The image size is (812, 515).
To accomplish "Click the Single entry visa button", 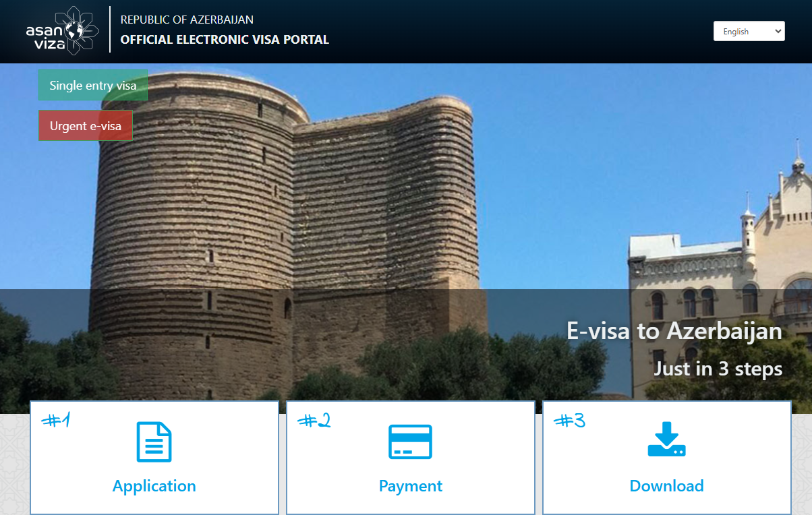I will (93, 86).
